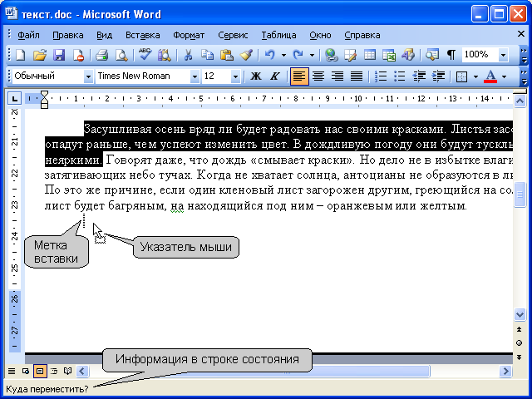Screen dimensions: 532x399
Task: Open the Правка menu
Action: [68, 35]
